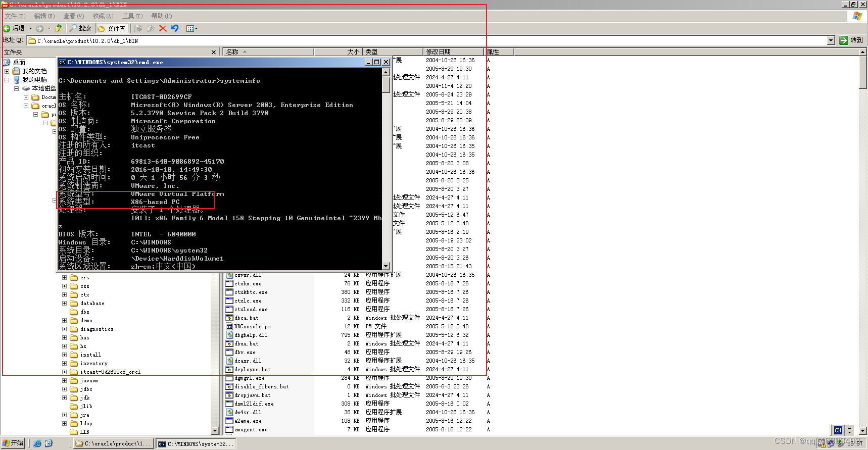Expand the My Documents (我的文档) node

click(x=7, y=71)
